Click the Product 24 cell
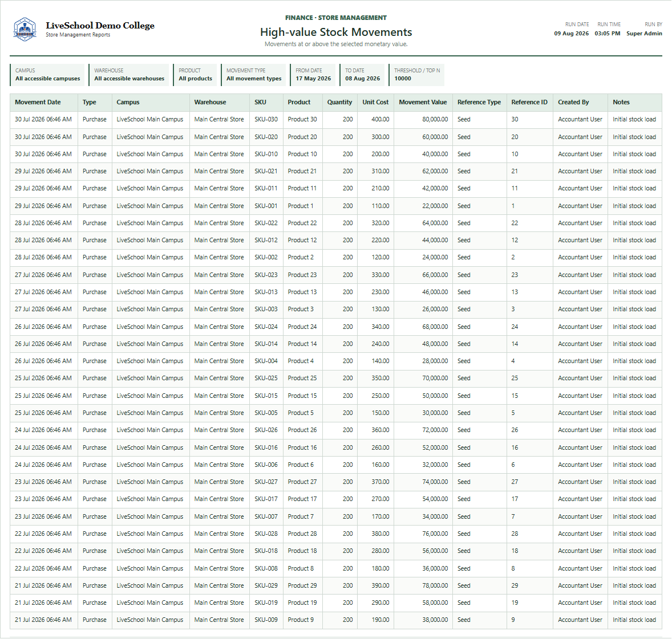The width and height of the screenshot is (672, 639). pos(302,327)
